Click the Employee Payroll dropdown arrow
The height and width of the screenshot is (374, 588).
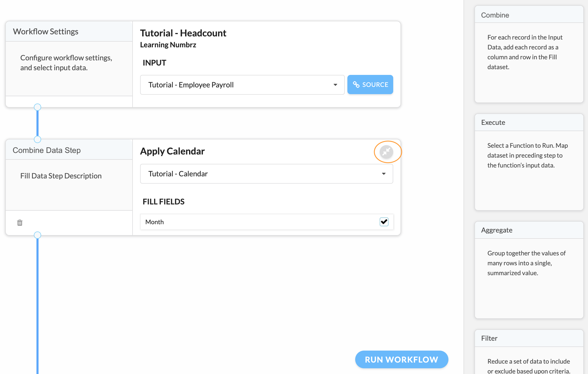(335, 85)
